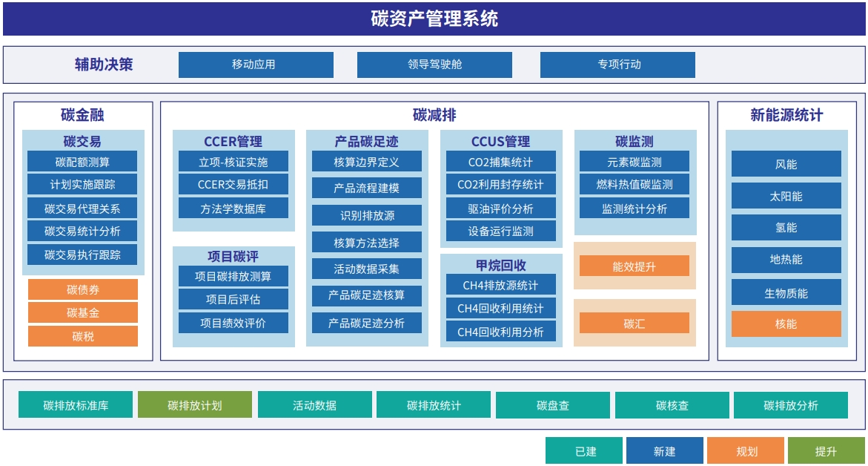Click CO2捕集统计

click(x=500, y=162)
